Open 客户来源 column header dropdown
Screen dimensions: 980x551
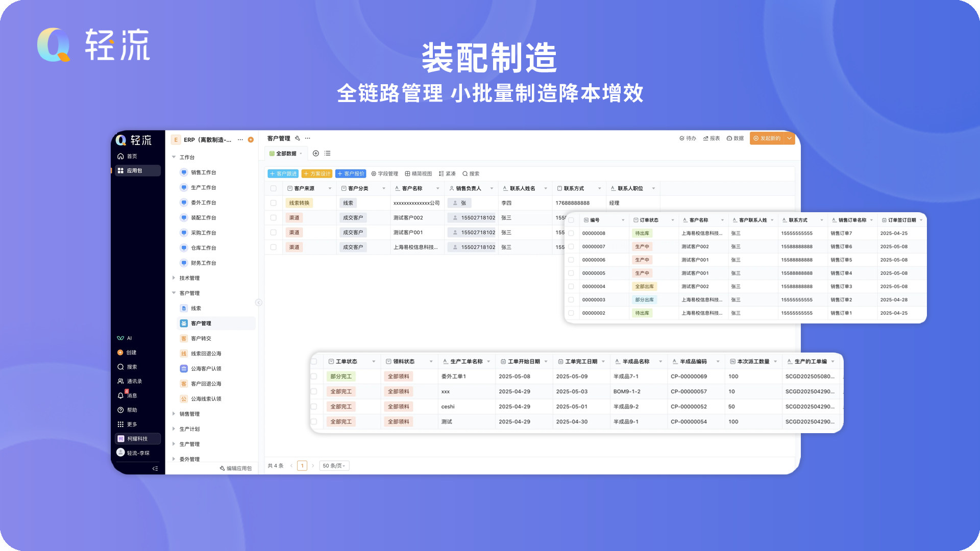(x=330, y=188)
